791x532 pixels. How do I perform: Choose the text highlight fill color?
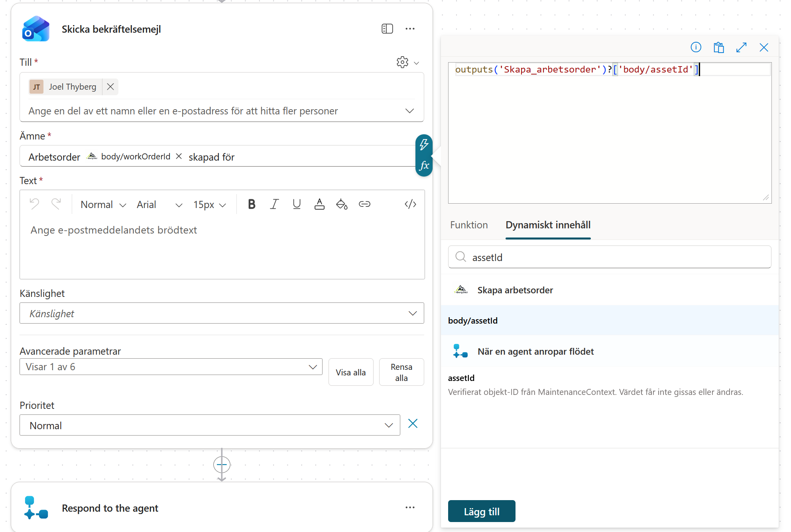click(x=342, y=204)
